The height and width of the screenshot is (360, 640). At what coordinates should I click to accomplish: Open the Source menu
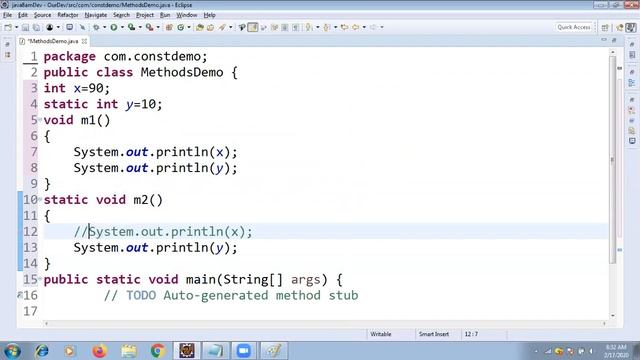click(x=42, y=15)
